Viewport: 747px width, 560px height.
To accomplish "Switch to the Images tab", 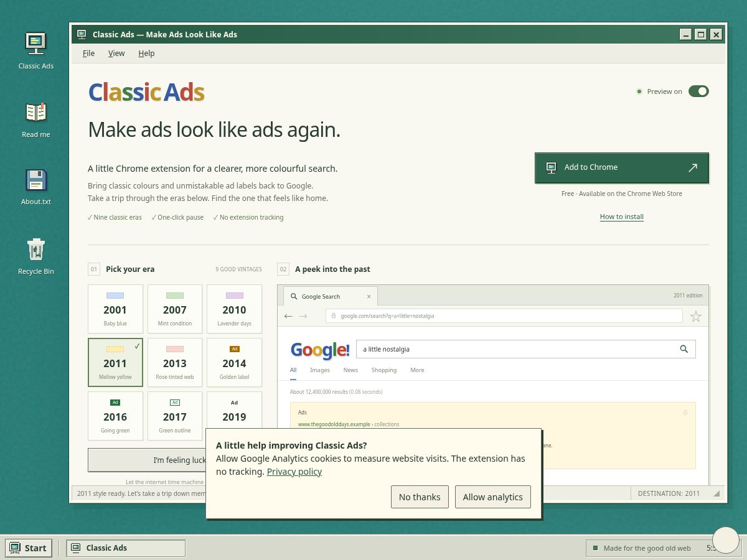I will (320, 370).
